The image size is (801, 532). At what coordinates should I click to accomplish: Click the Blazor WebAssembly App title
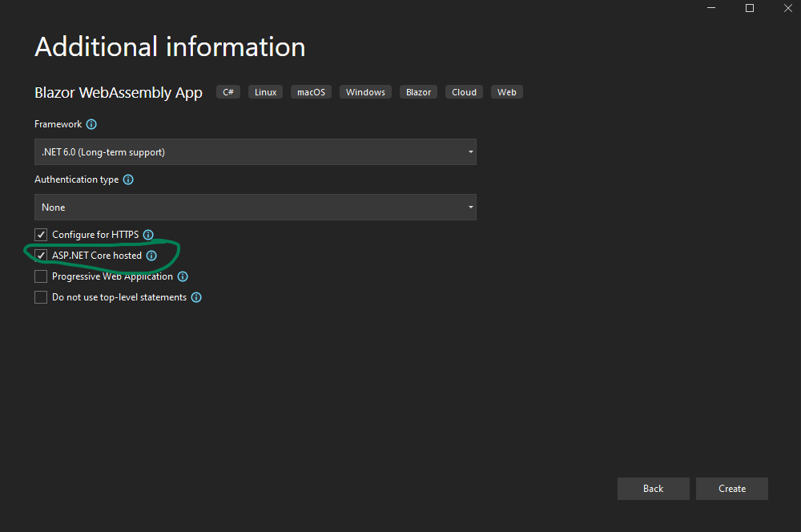click(119, 92)
